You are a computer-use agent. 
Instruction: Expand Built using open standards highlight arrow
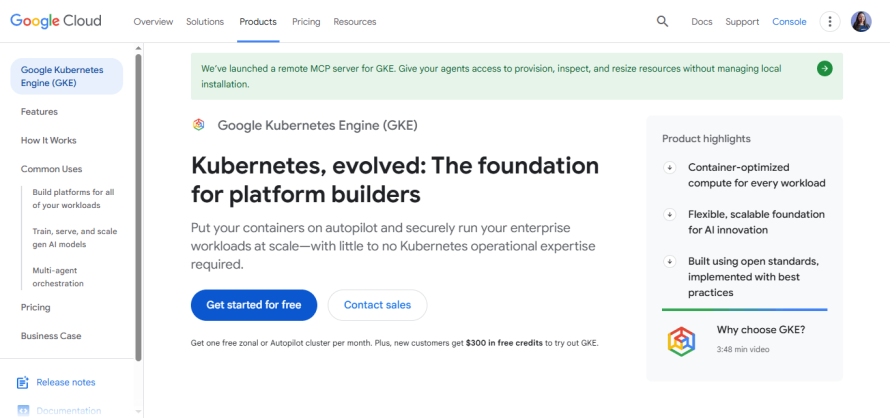(670, 262)
